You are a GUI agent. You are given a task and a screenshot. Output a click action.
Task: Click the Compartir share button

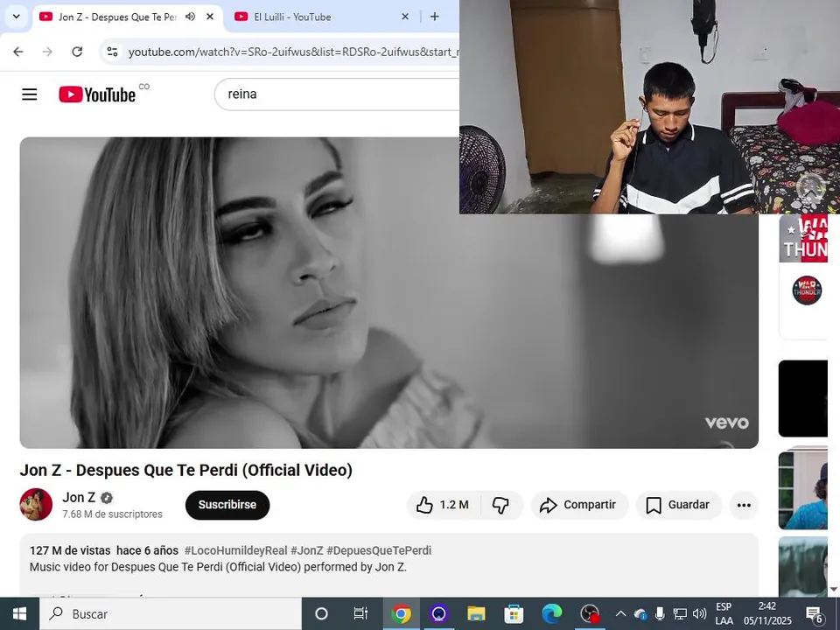click(579, 505)
